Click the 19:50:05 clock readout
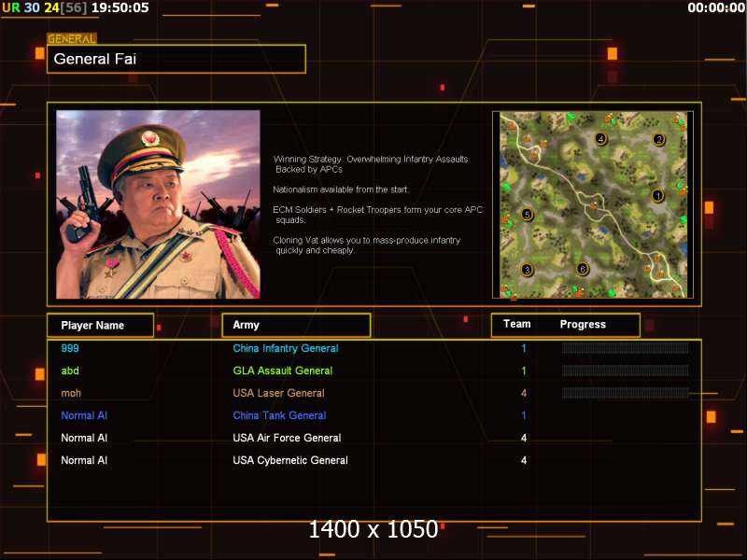The width and height of the screenshot is (747, 560). [x=120, y=7]
